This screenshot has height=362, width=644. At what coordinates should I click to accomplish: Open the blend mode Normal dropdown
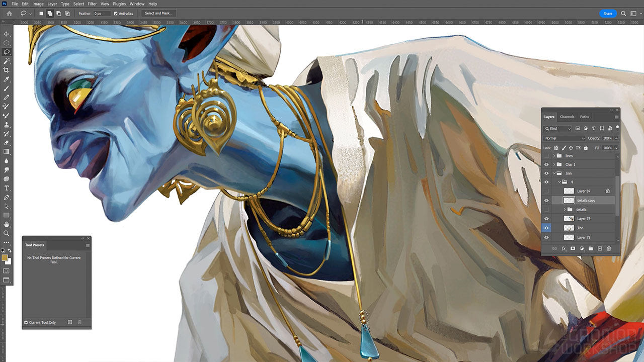click(565, 138)
